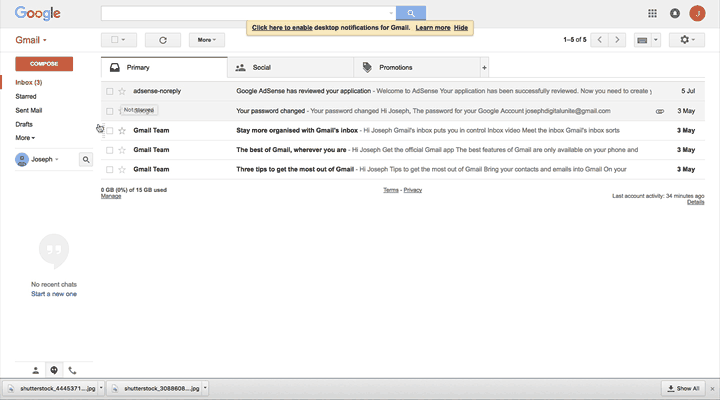Star the 'Three tips' email
720x400 pixels.
[x=122, y=170]
